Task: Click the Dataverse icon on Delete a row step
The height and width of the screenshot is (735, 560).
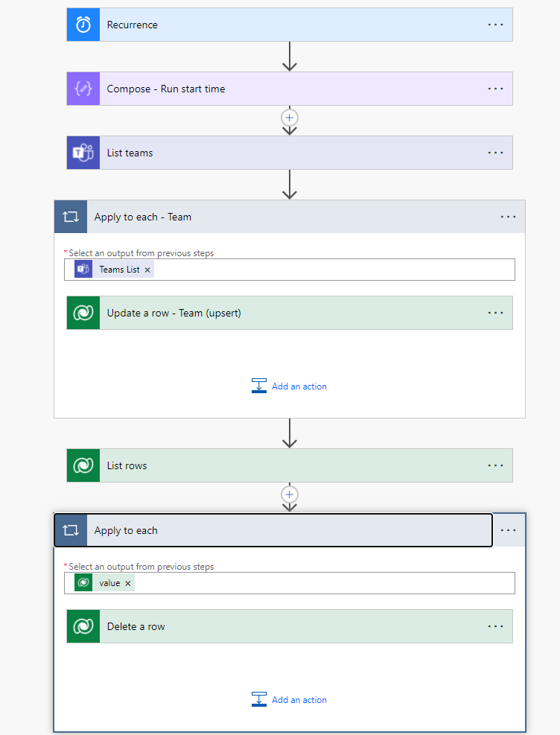Action: [x=83, y=626]
